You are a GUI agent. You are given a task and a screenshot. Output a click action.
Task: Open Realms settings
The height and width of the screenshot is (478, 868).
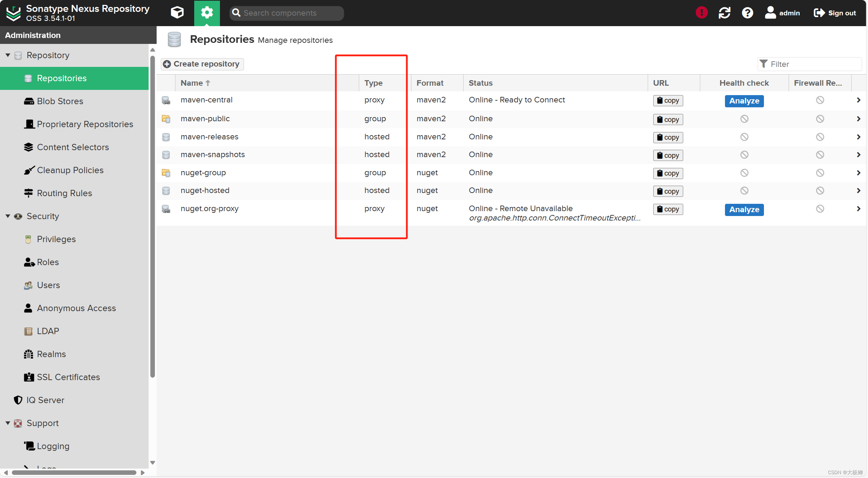coord(74,354)
